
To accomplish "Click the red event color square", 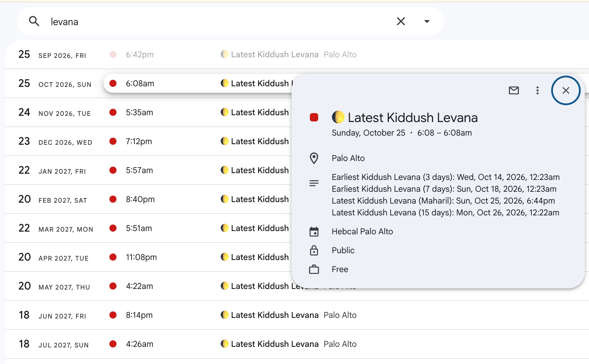I will tap(314, 117).
